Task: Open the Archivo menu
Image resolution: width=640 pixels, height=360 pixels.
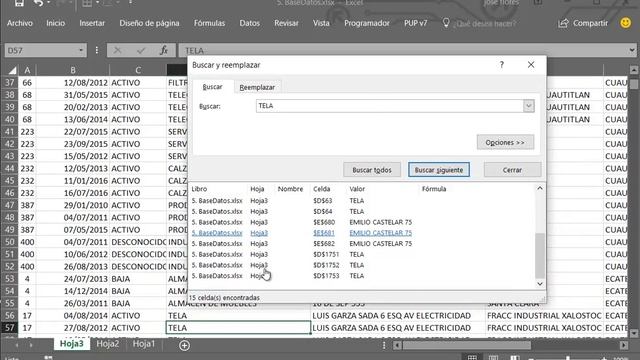Action: pos(20,23)
